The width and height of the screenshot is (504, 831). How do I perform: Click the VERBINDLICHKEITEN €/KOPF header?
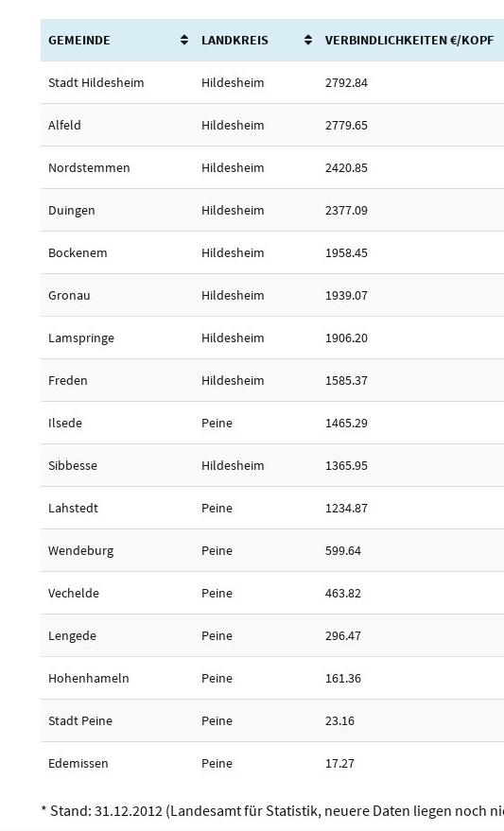[x=409, y=41]
